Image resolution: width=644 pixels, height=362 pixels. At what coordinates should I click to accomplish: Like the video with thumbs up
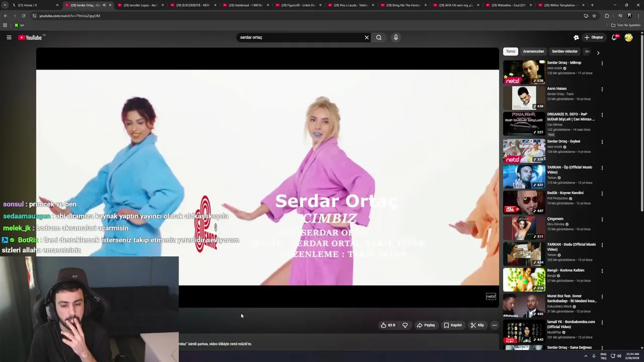(x=388, y=325)
